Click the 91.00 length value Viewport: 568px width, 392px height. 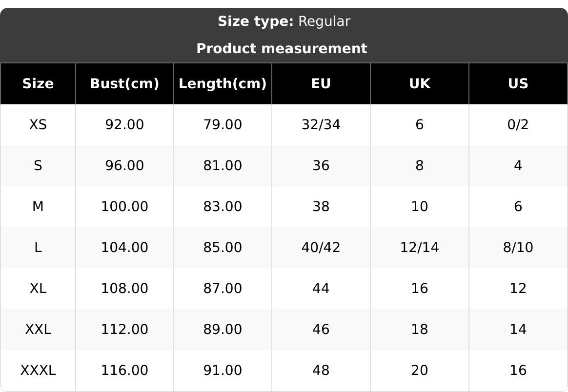coord(223,371)
